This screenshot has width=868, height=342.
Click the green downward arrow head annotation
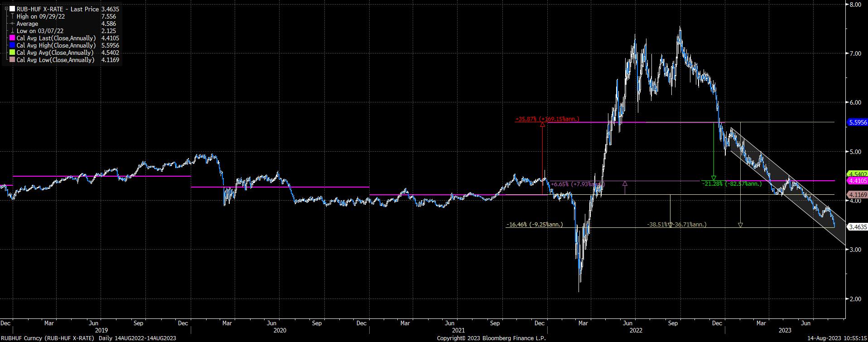pyautogui.click(x=714, y=178)
